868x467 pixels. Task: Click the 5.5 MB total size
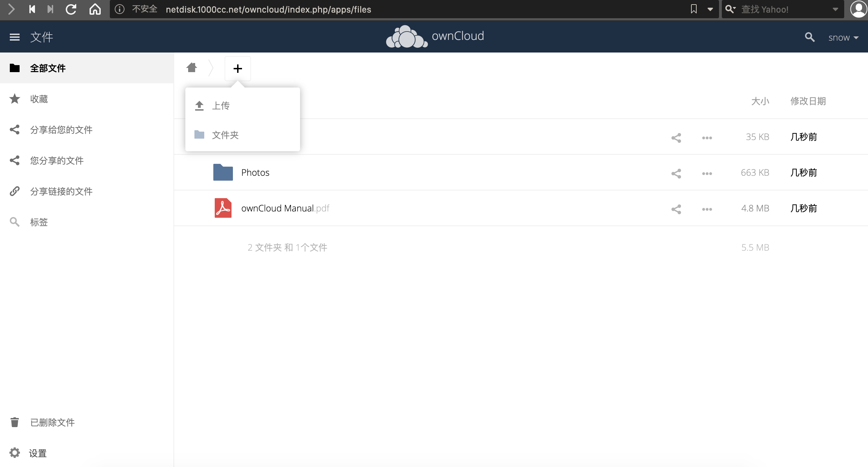pos(755,248)
